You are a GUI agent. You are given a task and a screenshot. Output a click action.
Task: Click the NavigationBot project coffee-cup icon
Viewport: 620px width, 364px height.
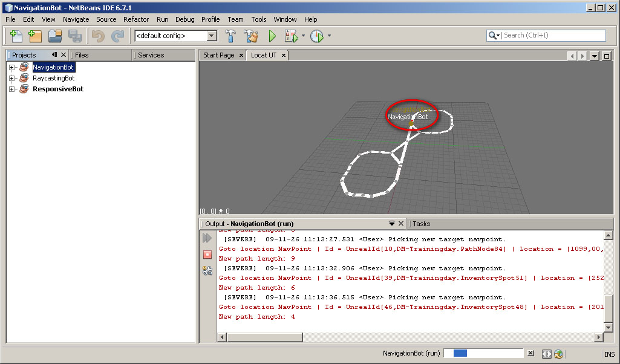24,67
